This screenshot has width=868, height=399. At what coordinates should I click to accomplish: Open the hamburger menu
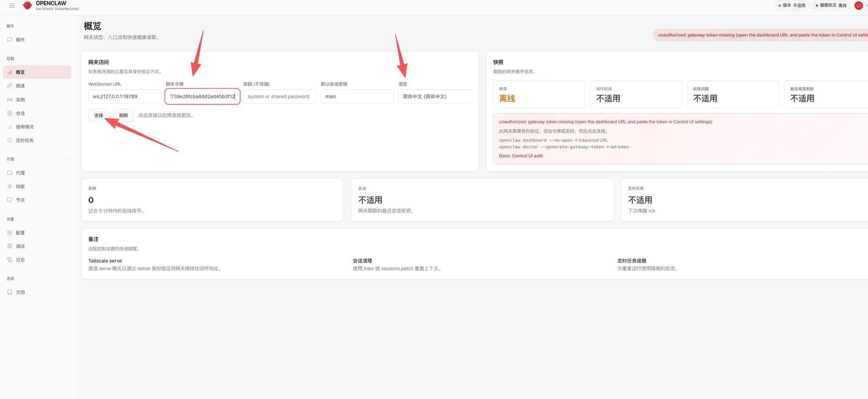[x=12, y=6]
